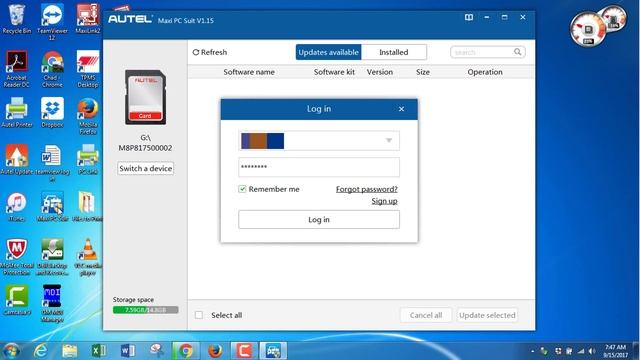Click the SD card device image

coord(145,97)
